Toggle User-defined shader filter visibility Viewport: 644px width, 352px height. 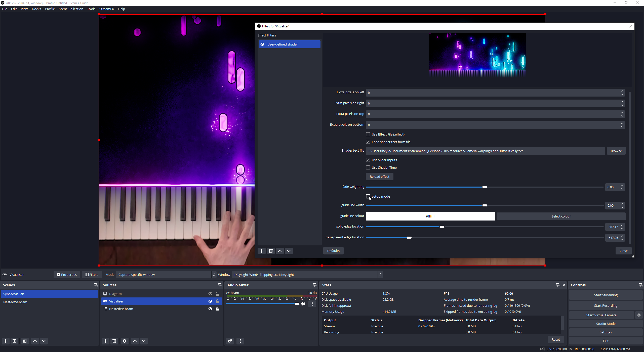(262, 44)
